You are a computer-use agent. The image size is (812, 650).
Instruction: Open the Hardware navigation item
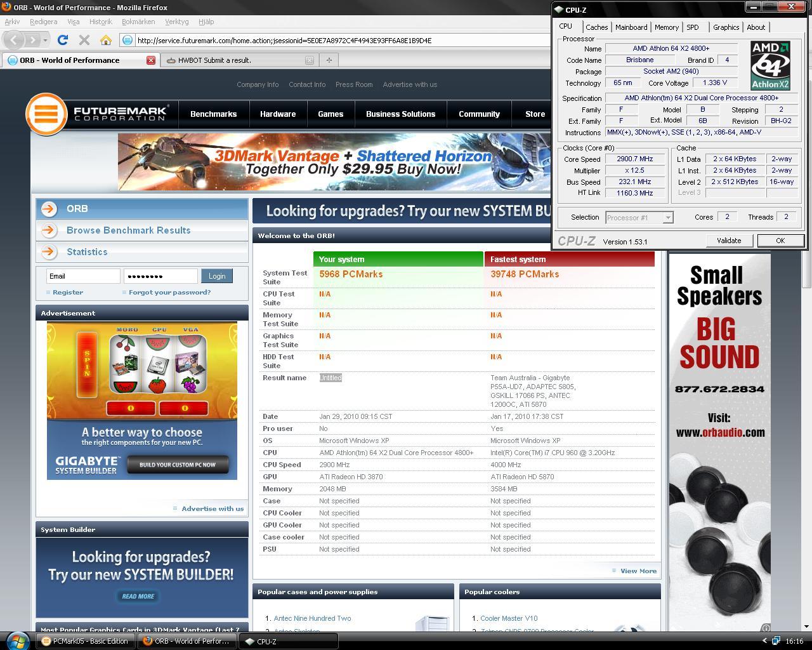(x=278, y=114)
